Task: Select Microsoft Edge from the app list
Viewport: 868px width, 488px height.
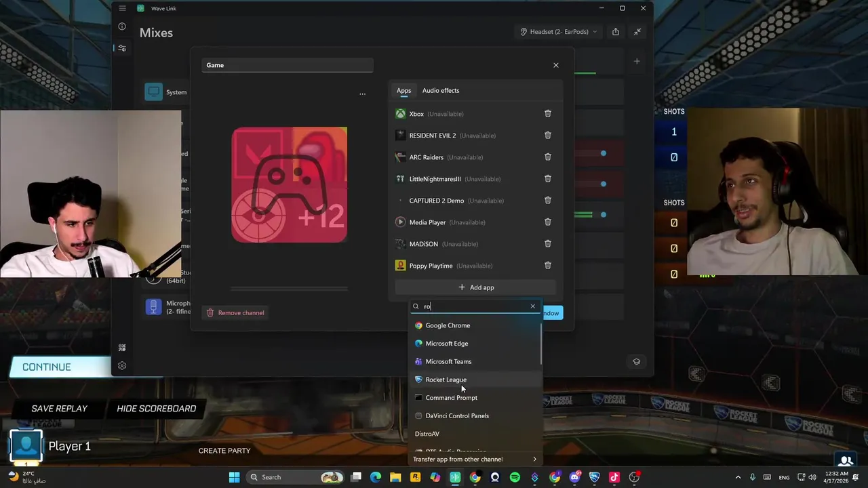Action: 475,344
